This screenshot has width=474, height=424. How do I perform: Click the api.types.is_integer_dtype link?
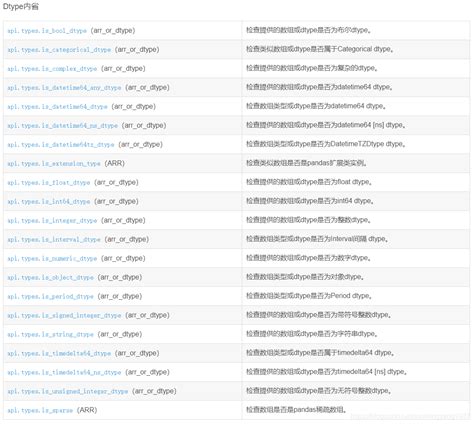pos(52,221)
